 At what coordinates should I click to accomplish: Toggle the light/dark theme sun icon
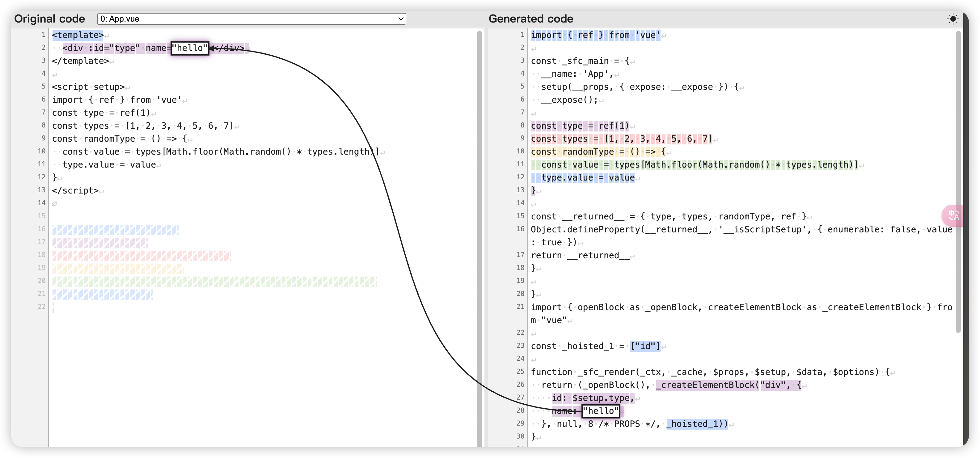pyautogui.click(x=953, y=19)
